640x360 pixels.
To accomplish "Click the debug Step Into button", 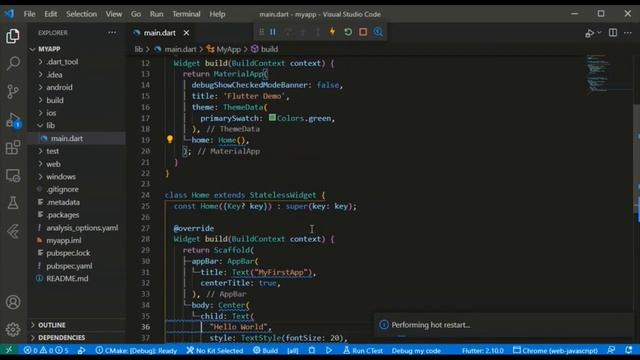I will (303, 32).
